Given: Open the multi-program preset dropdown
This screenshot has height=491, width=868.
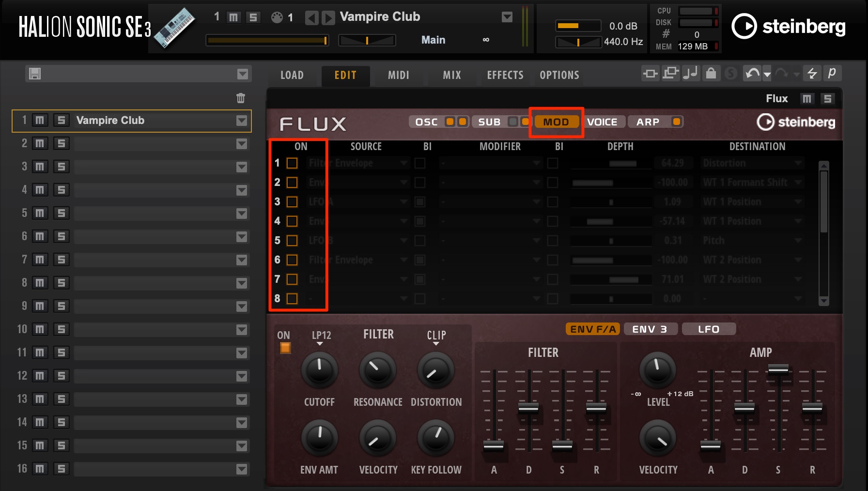Looking at the screenshot, I should click(x=243, y=74).
